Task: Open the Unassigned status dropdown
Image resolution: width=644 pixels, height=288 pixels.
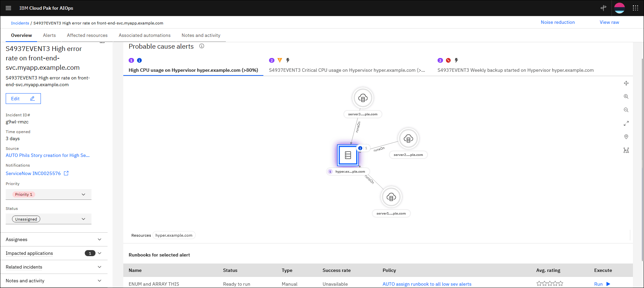Action: (x=49, y=219)
